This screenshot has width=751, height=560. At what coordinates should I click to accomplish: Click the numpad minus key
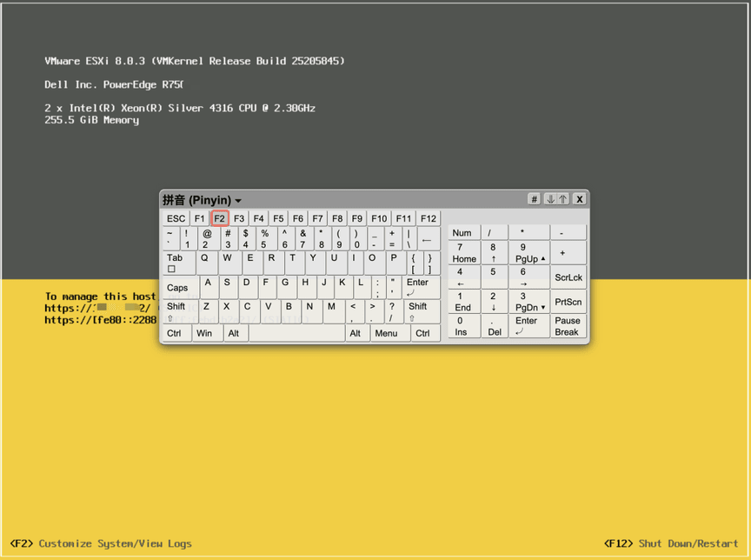568,233
